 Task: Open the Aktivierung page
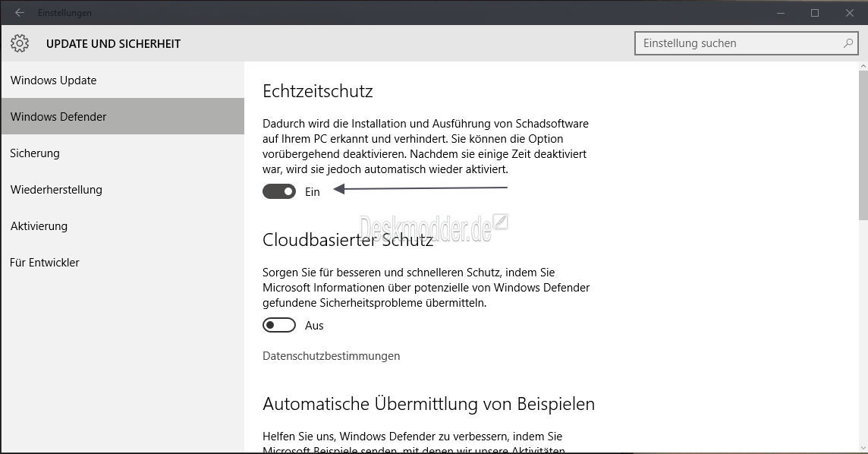point(122,226)
